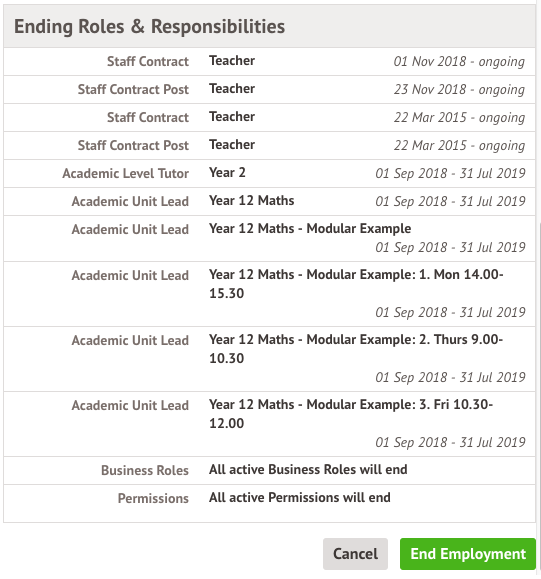Select the Fri 10.30-12.00 Modular Example row
Viewport: 541px width, 579px height.
coord(270,424)
